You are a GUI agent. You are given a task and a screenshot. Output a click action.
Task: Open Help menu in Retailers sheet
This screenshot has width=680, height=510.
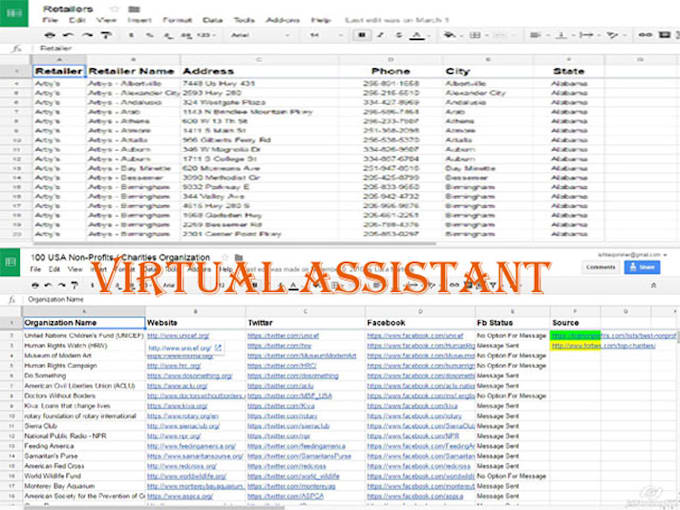[x=320, y=20]
